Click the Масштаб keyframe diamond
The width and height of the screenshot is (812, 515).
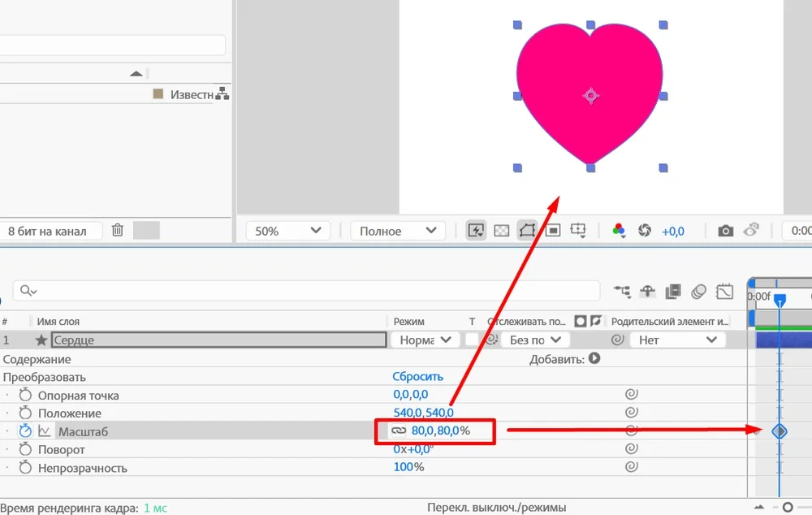[780, 431]
